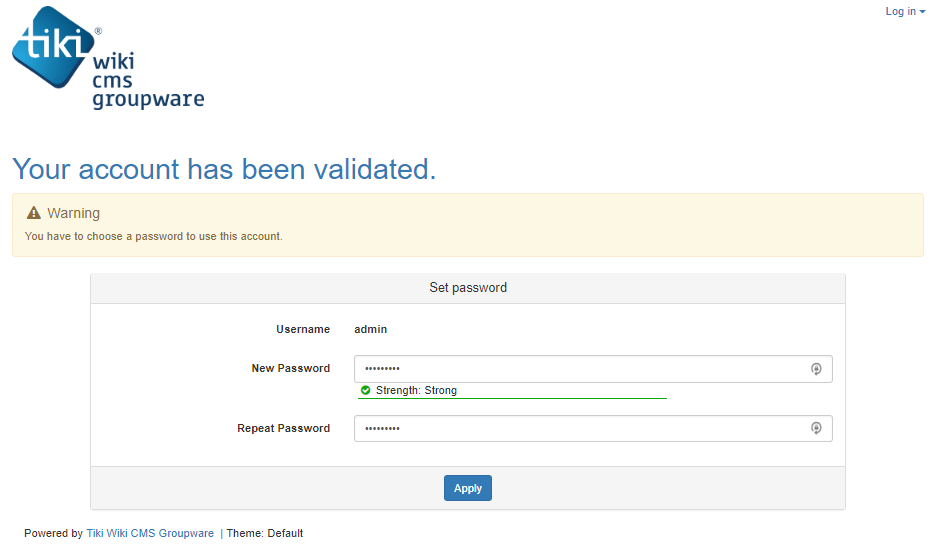
Task: Click the green password strength bar
Action: click(x=512, y=398)
